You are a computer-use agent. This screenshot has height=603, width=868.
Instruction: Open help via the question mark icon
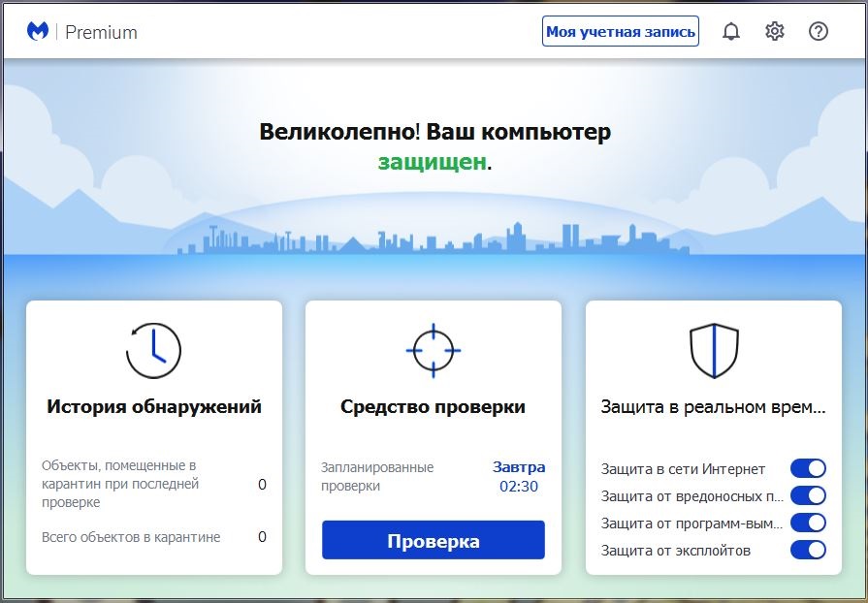pos(819,32)
